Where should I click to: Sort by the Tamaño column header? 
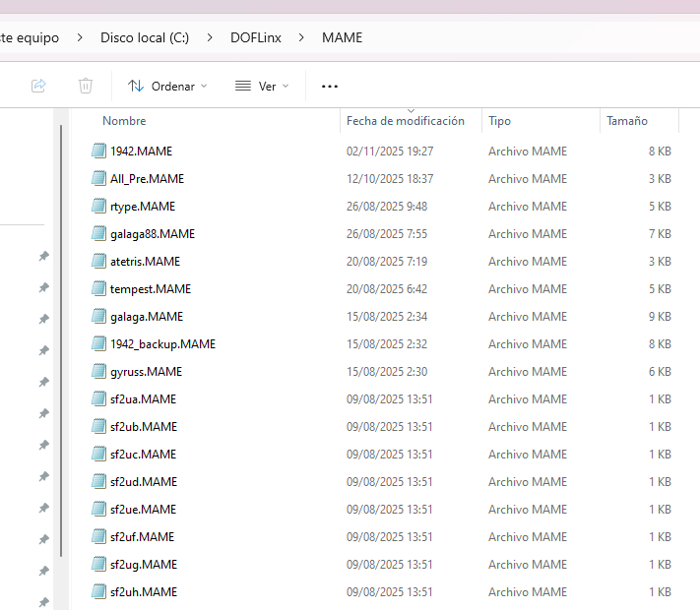point(627,121)
